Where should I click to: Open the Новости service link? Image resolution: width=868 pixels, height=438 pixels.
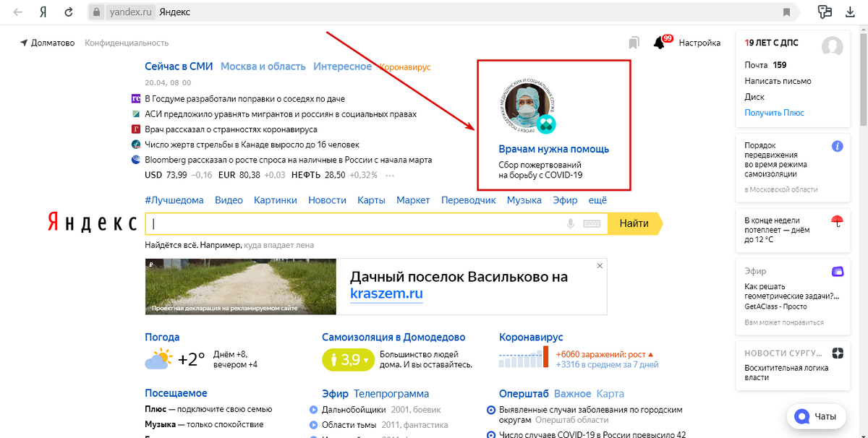(327, 200)
